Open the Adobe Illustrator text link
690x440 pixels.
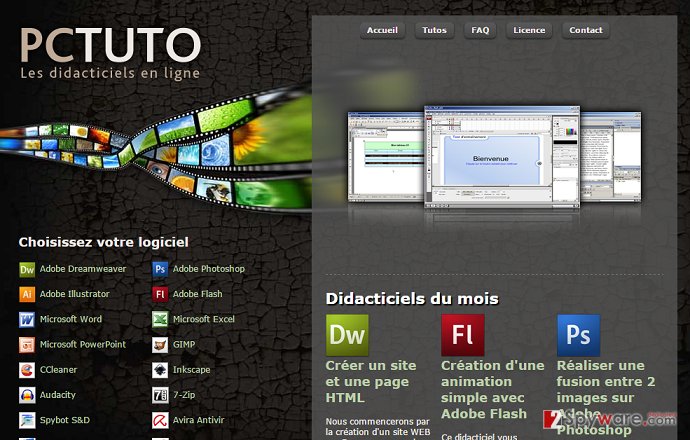click(74, 294)
